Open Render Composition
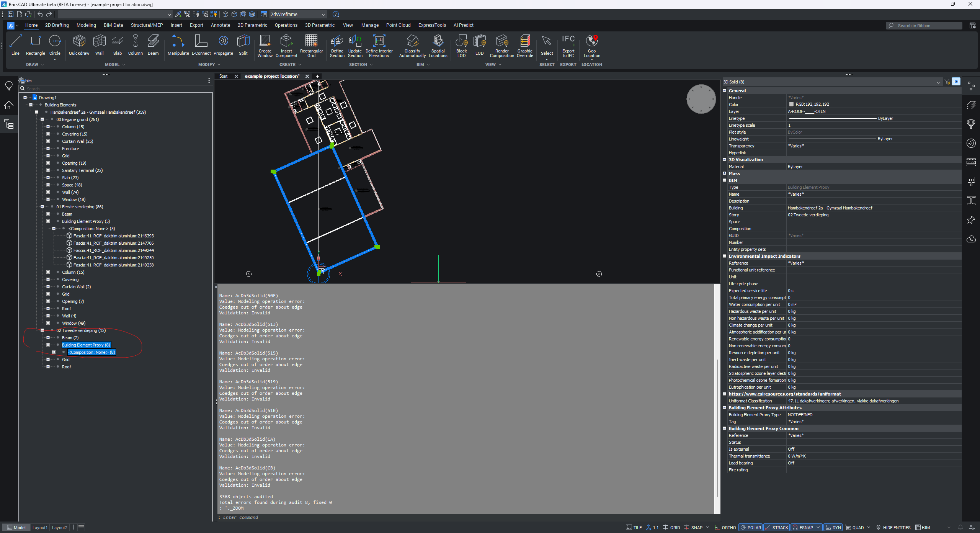 click(x=502, y=46)
